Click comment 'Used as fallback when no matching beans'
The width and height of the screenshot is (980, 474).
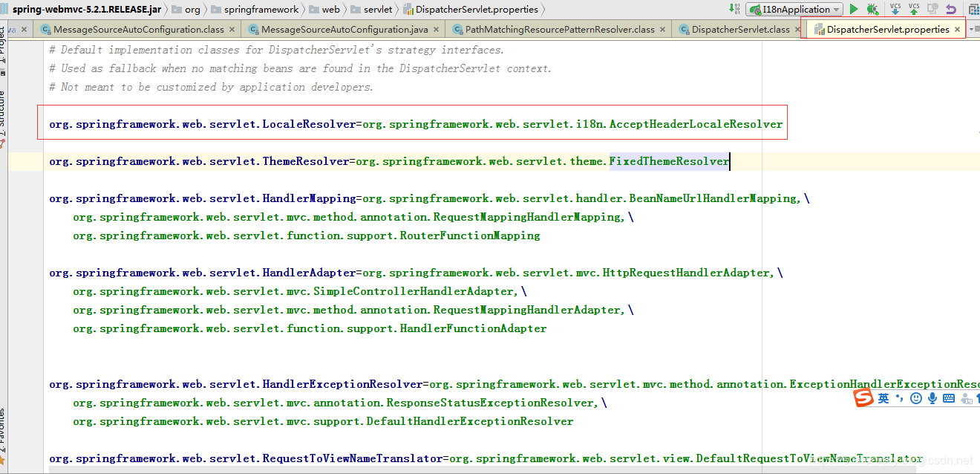pyautogui.click(x=301, y=68)
